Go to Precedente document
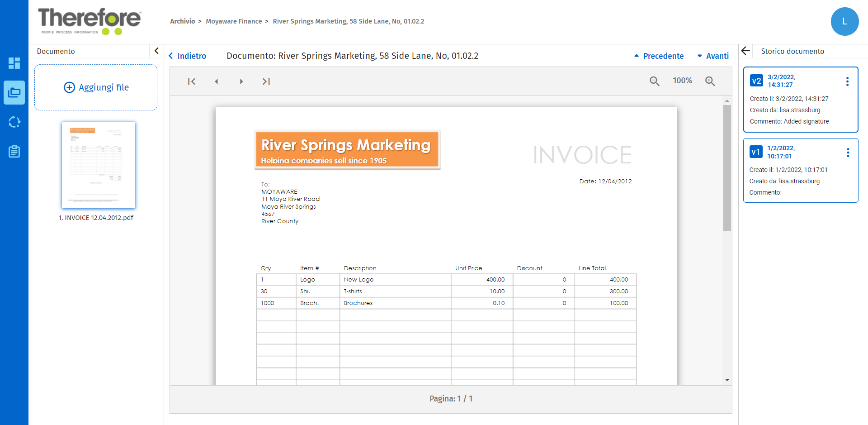Image resolution: width=868 pixels, height=425 pixels. pos(659,56)
